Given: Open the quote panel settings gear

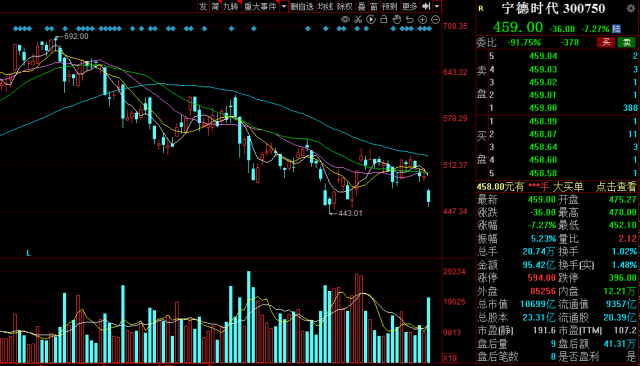Looking at the screenshot, I should point(631,8).
